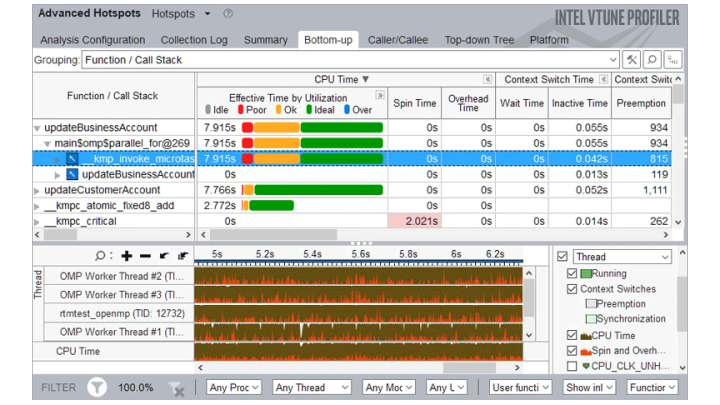Open the Any Thread filter dropdown
Image resolution: width=720 pixels, height=405 pixels.
[313, 387]
